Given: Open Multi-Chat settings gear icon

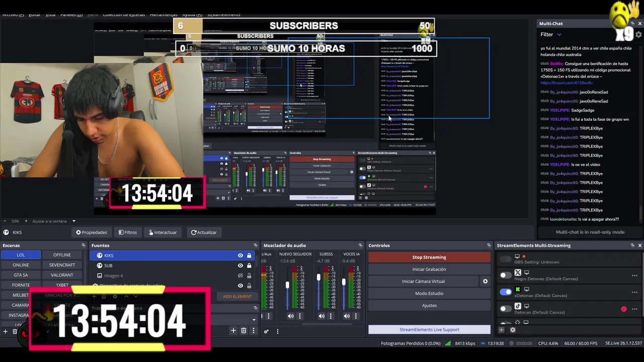Looking at the screenshot, I should pos(638,34).
